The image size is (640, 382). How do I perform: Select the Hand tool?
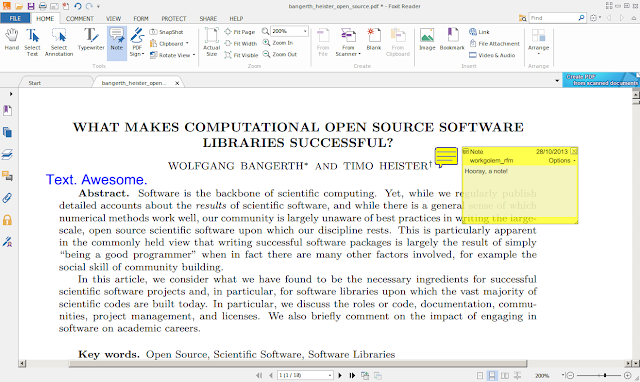pyautogui.click(x=12, y=40)
